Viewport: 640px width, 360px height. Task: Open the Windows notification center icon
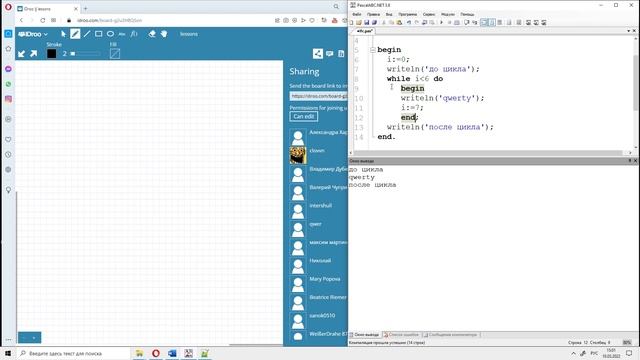(629, 353)
